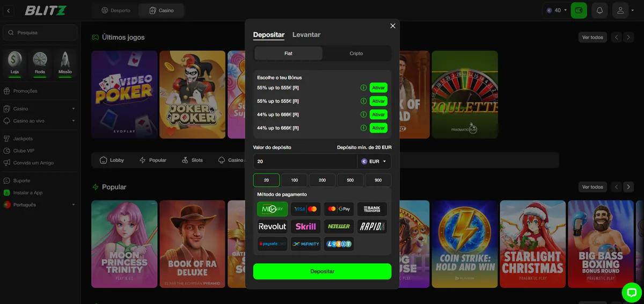Open the Desporto section tab
The image size is (644, 304).
click(115, 10)
